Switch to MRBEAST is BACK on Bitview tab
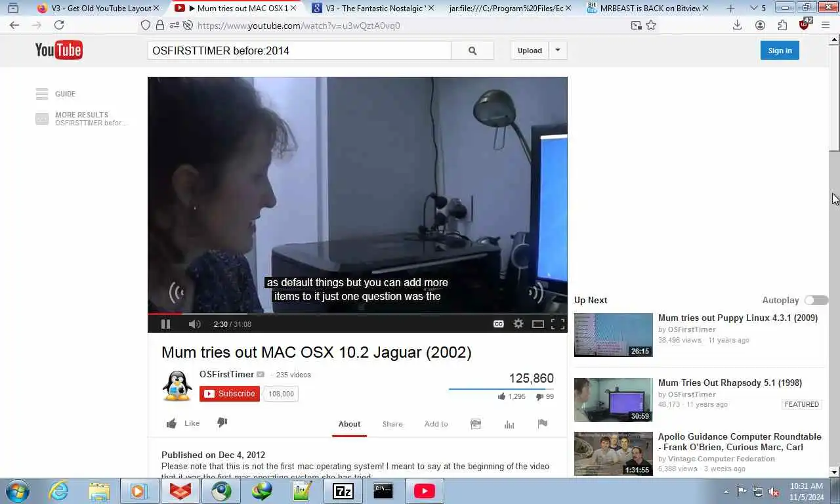 pyautogui.click(x=648, y=9)
